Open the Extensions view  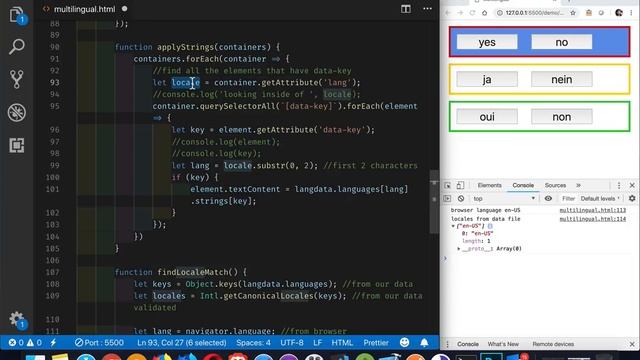[16, 145]
